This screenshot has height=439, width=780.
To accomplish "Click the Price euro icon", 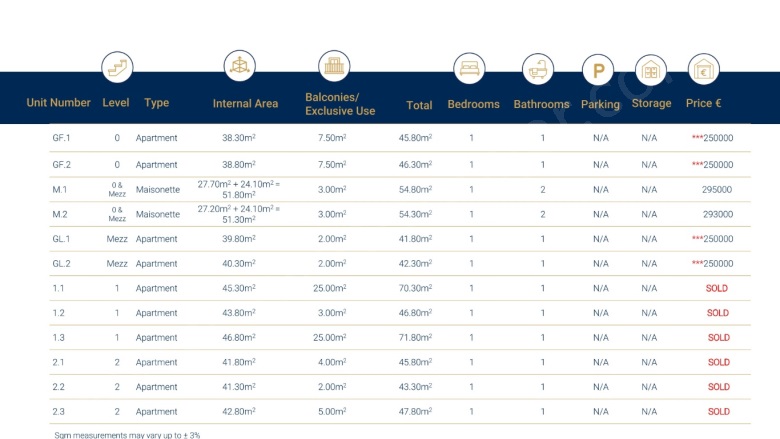I will 704,70.
